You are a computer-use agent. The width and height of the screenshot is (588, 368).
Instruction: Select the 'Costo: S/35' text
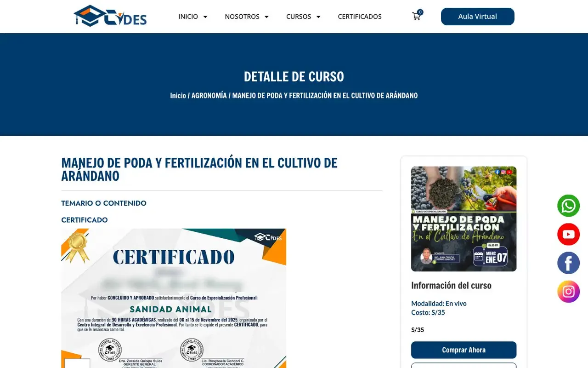[x=428, y=313]
